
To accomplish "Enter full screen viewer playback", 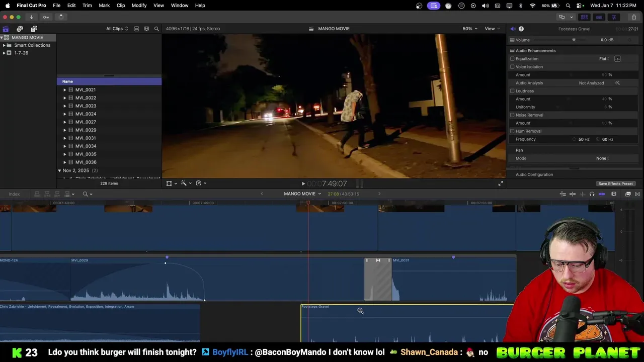I will 501,184.
